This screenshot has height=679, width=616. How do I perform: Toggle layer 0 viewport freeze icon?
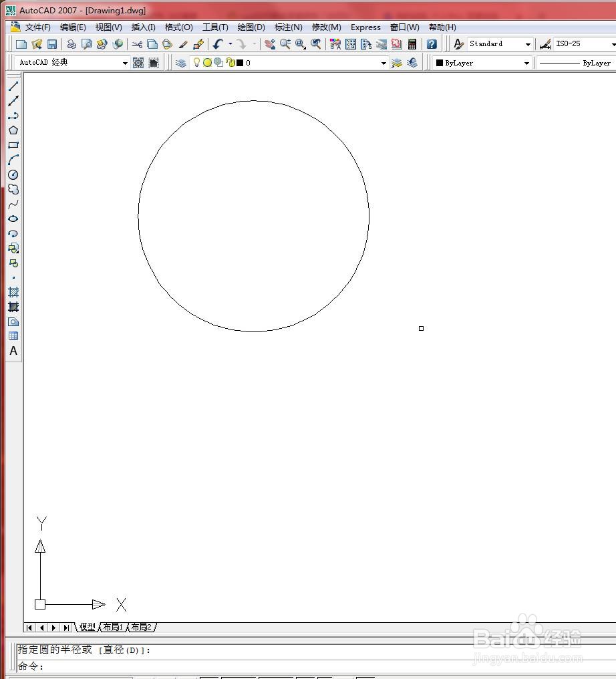(219, 62)
